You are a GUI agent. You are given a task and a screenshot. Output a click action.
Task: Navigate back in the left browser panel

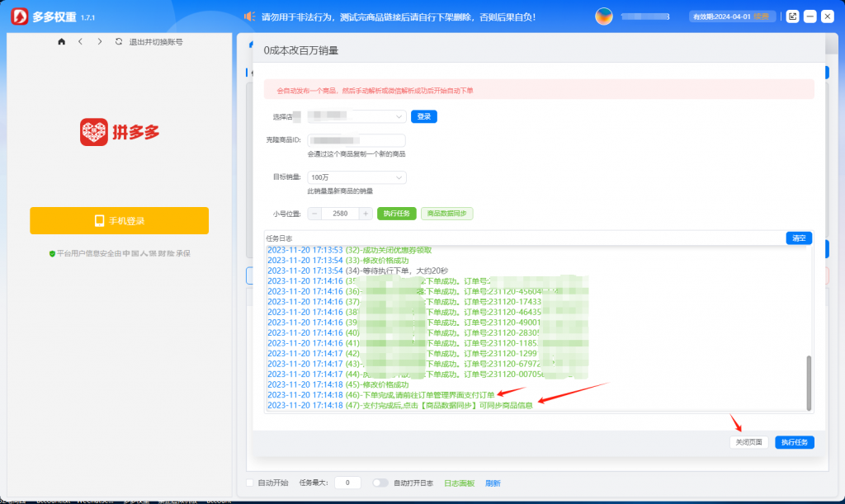tap(80, 41)
